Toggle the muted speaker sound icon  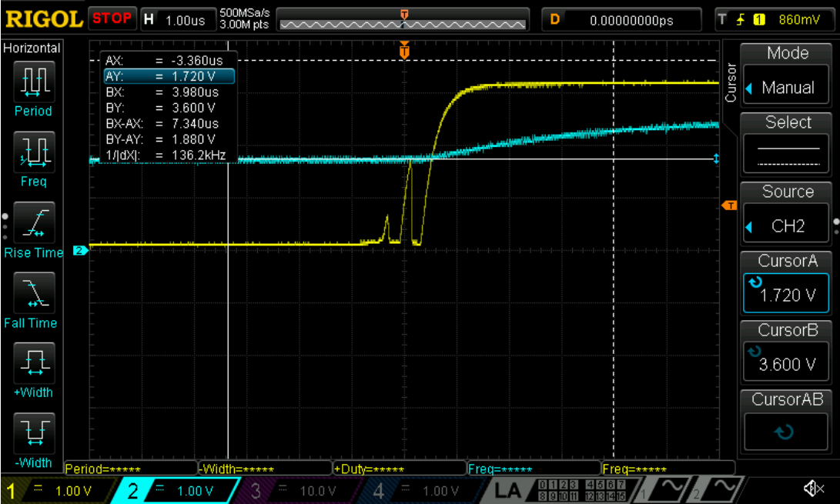(813, 489)
